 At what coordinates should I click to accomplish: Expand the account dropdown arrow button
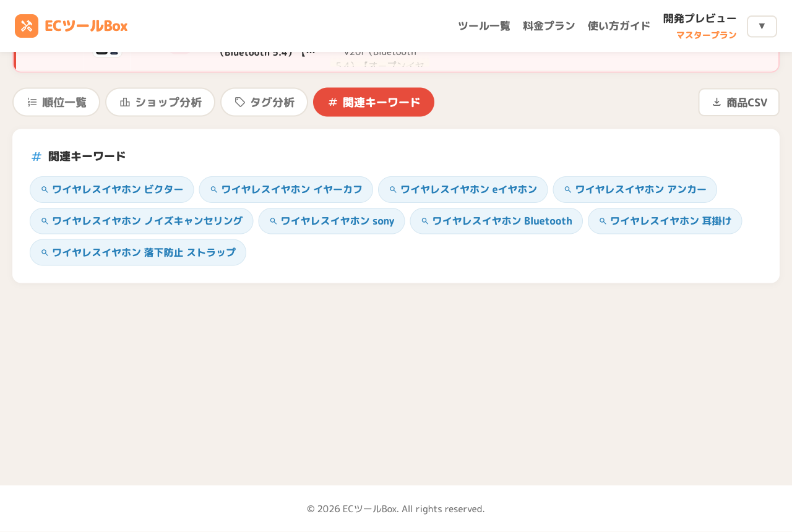(x=762, y=26)
